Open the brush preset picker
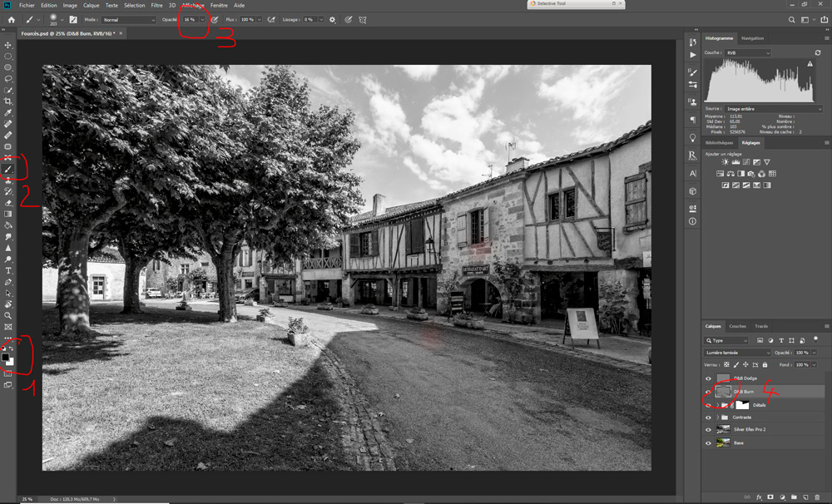This screenshot has height=504, width=832. pos(57,20)
